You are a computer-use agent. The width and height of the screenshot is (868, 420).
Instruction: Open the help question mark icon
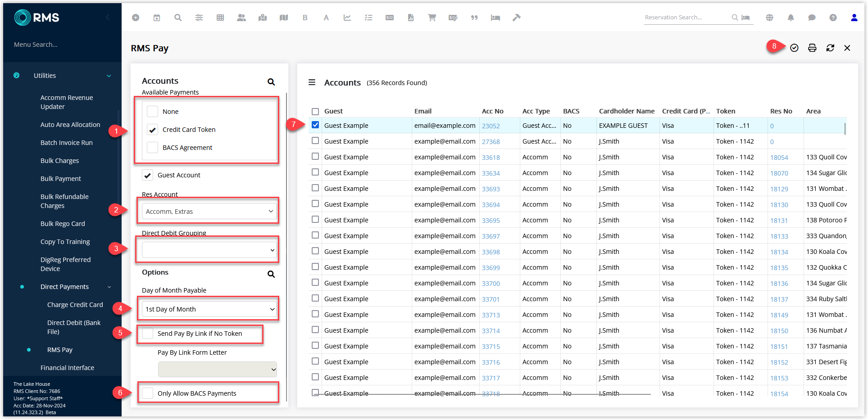coord(833,18)
